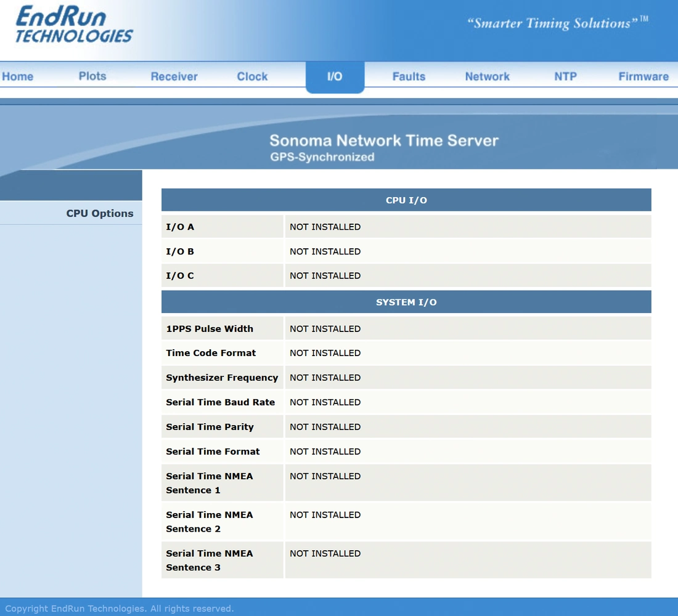Select the Serial Time Baud Rate label
Viewport: 678px width, 616px height.
(221, 402)
